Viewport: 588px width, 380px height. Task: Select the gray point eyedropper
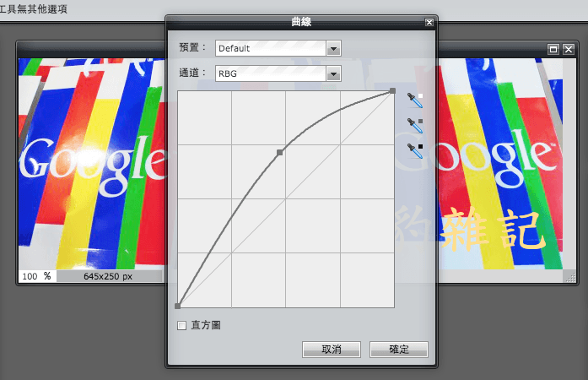pyautogui.click(x=414, y=125)
